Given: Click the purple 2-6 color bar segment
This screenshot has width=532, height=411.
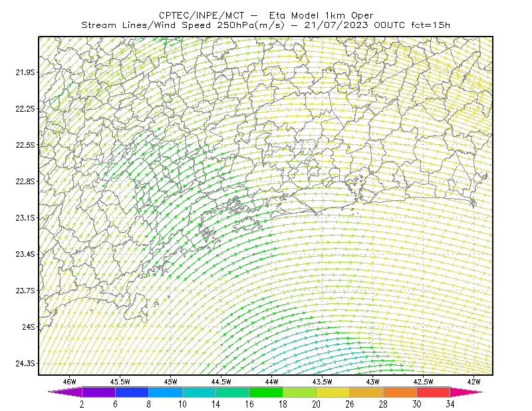Looking at the screenshot, I should click(98, 392).
